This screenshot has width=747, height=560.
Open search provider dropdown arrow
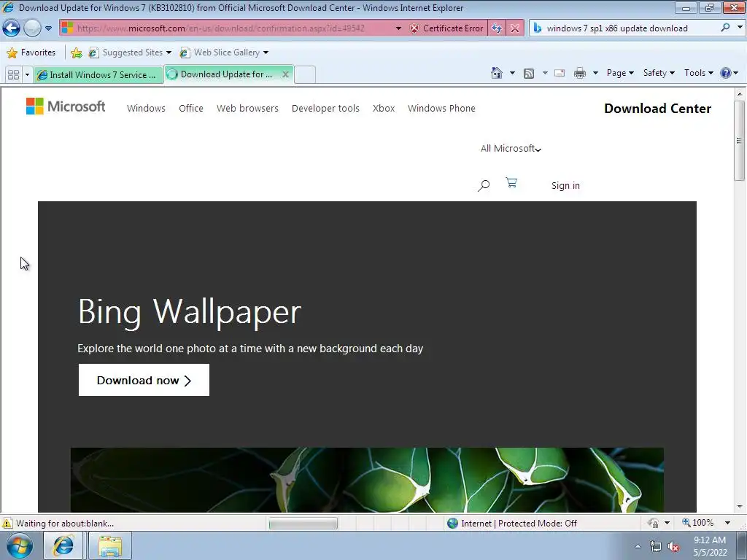pos(740,28)
